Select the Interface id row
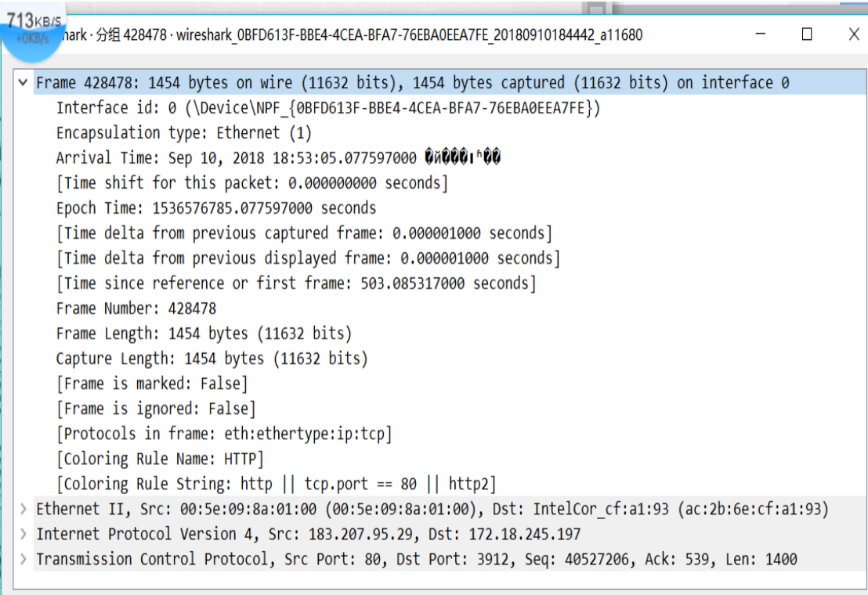868x595 pixels. click(x=327, y=108)
